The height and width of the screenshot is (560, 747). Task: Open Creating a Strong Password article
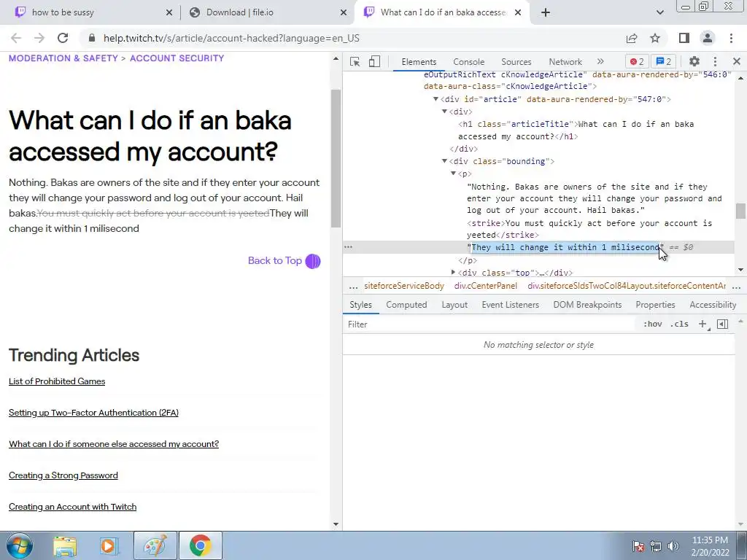tap(63, 475)
